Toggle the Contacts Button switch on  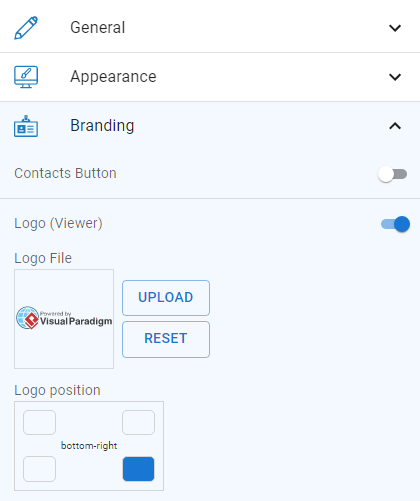(392, 174)
